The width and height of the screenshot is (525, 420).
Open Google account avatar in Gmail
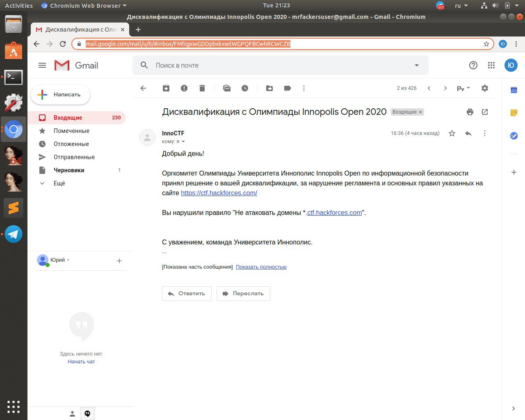point(511,65)
